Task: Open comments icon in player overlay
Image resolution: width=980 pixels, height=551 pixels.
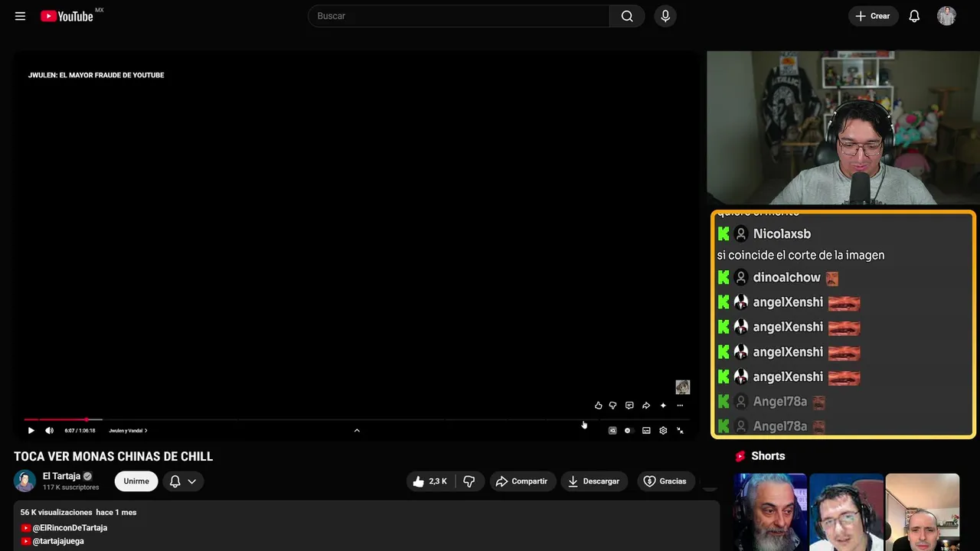Action: coord(629,406)
